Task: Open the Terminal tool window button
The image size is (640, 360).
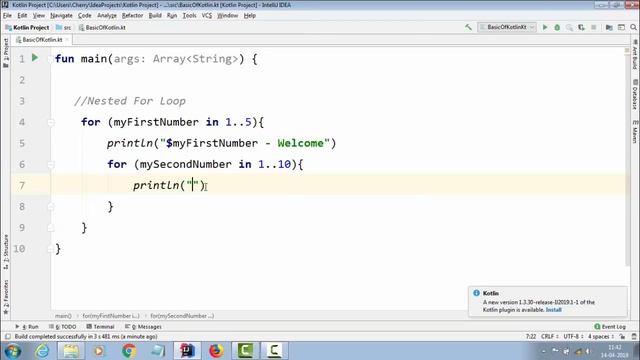Action: coord(100,327)
